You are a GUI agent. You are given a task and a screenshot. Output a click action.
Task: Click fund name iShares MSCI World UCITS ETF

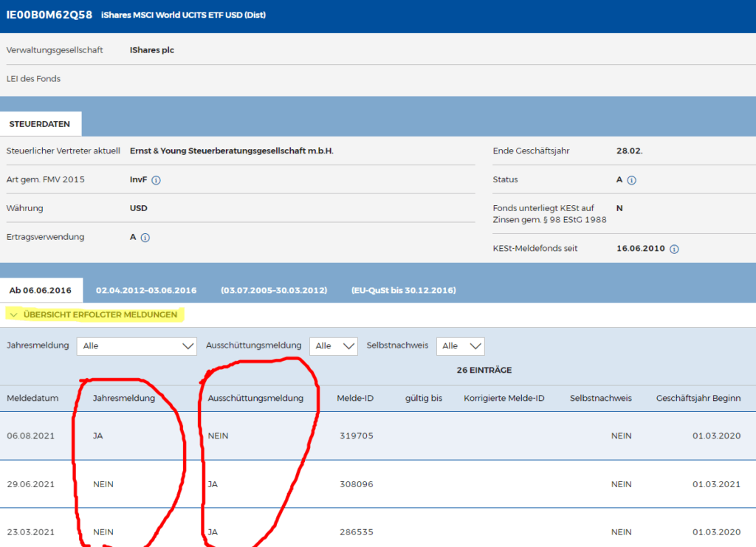coord(183,15)
